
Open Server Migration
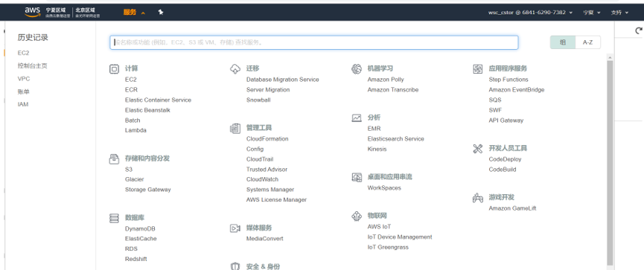tap(268, 89)
